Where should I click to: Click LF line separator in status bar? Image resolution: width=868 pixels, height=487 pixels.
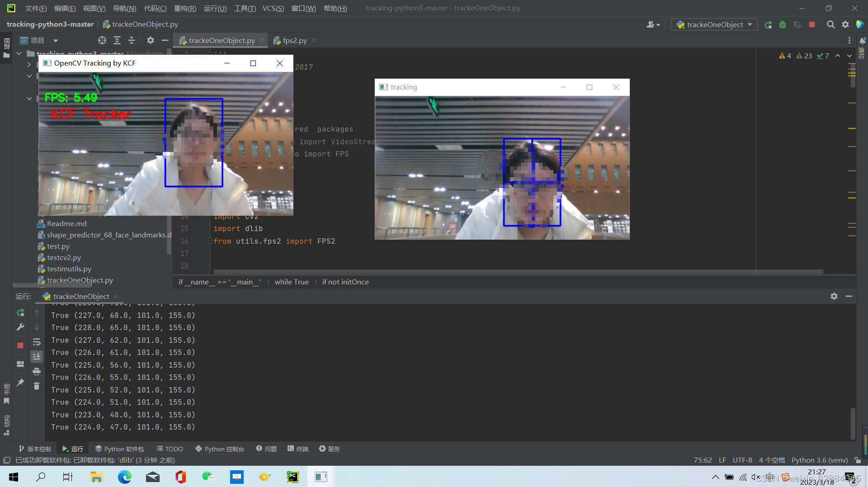click(x=722, y=460)
